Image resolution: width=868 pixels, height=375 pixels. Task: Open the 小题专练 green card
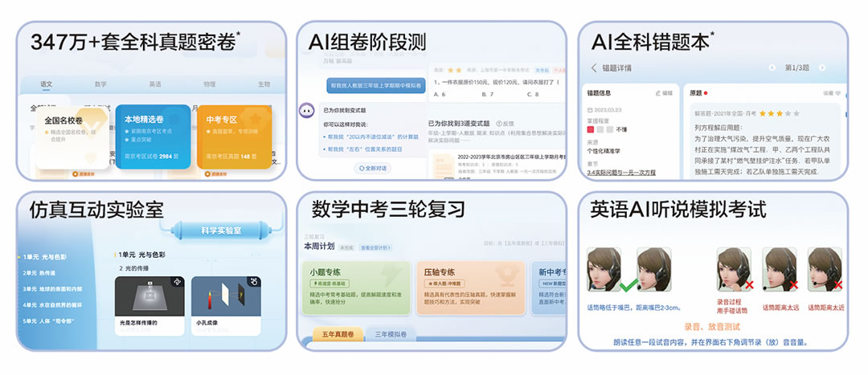(357, 287)
